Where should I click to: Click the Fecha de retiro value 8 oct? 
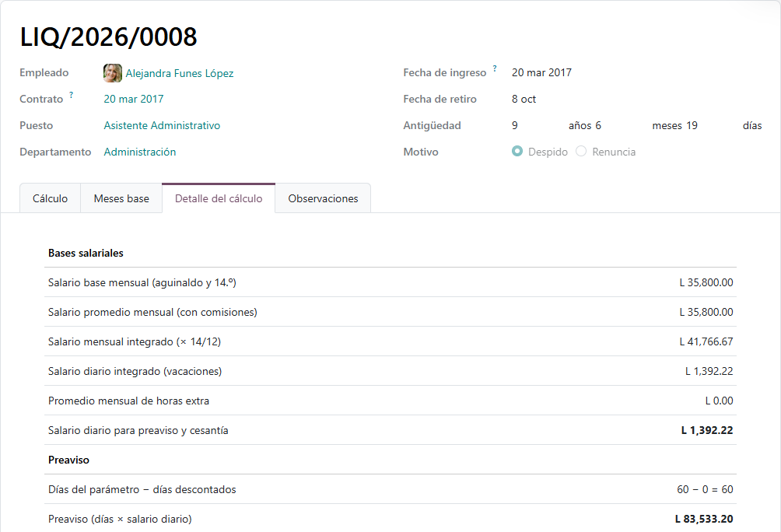click(x=524, y=99)
